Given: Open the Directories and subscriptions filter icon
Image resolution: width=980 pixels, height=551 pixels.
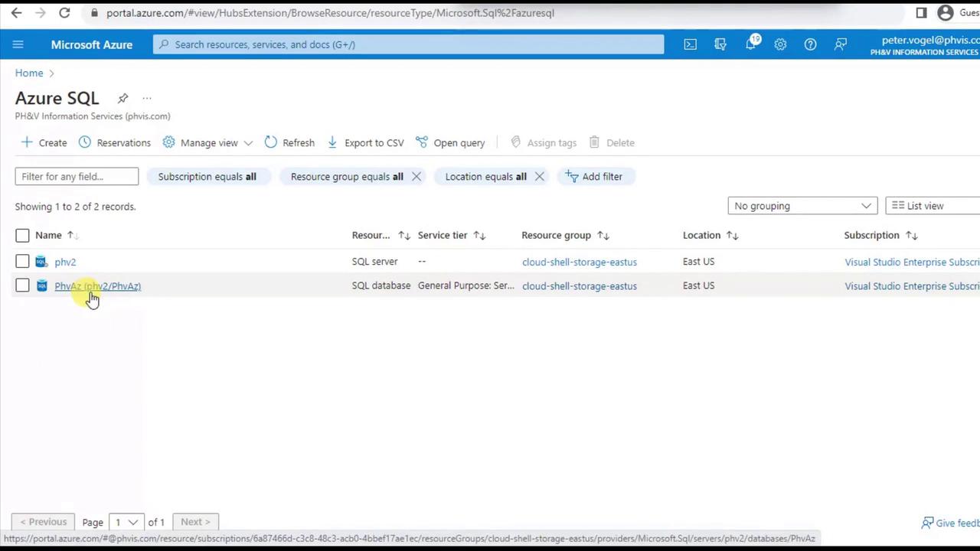Looking at the screenshot, I should click(x=720, y=44).
